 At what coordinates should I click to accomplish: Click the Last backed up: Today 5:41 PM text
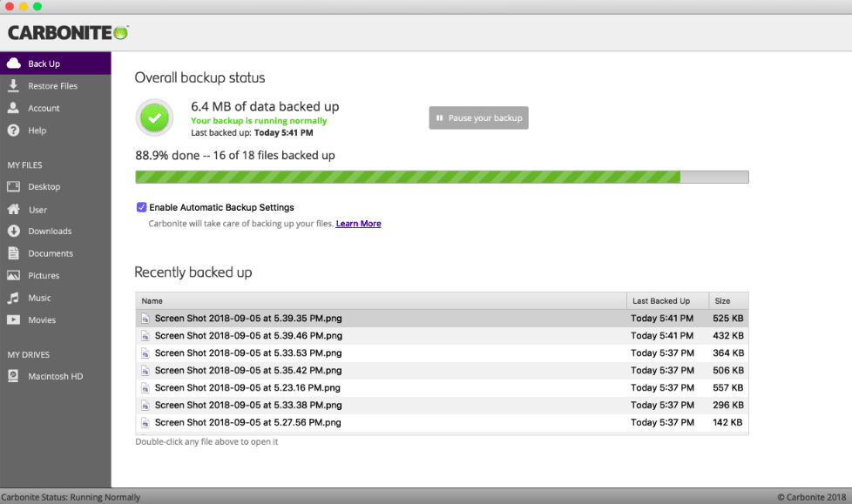coord(252,132)
